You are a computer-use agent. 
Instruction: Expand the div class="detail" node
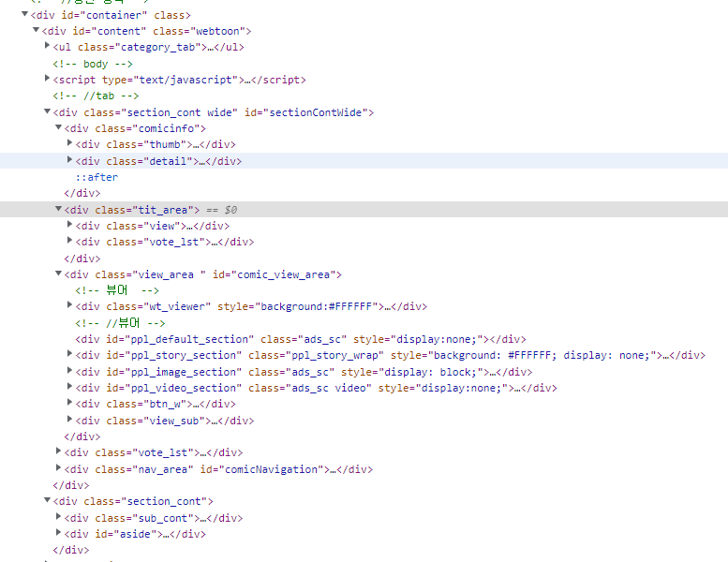(69, 159)
